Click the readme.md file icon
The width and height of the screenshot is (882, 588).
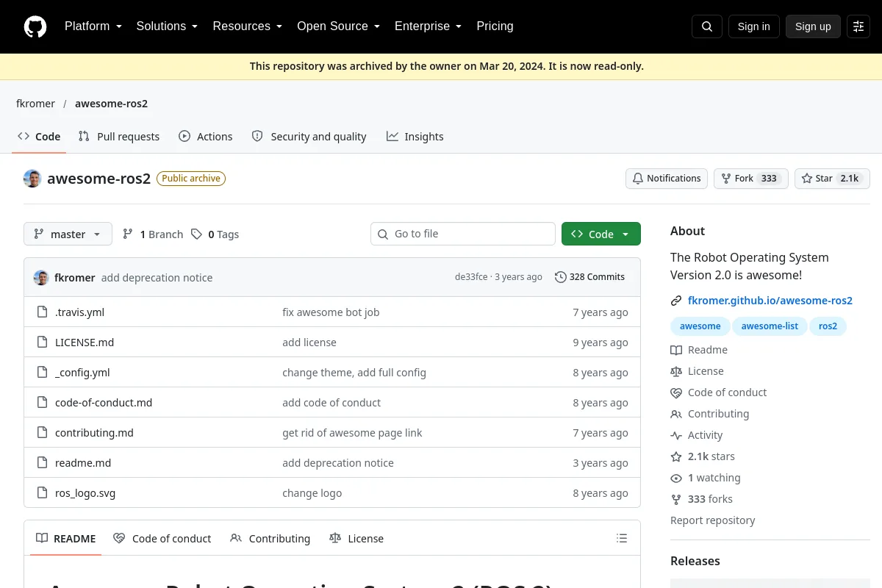click(43, 463)
